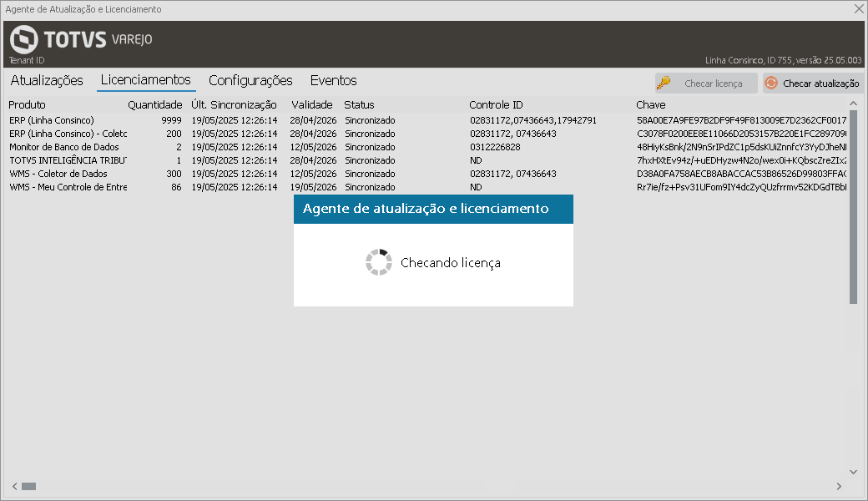Screen dimensions: 868x501
Task: Click the key starting with Rr7ie/fz+Psv31
Action: (x=741, y=187)
